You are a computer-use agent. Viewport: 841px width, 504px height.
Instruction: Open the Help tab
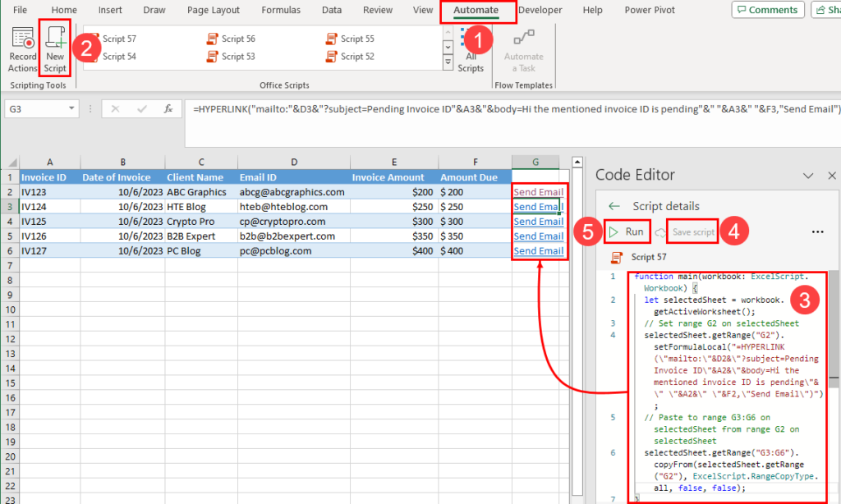592,10
